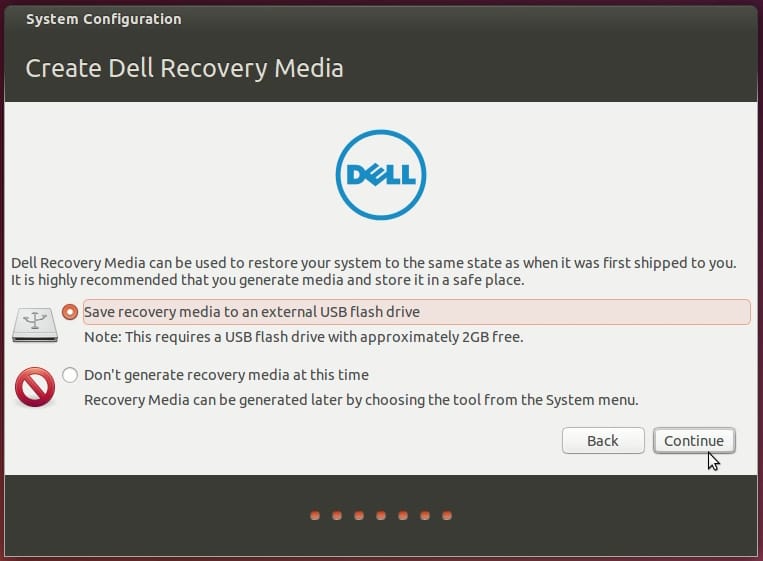Click the second progress dot from the left
The image size is (763, 561).
pos(337,516)
